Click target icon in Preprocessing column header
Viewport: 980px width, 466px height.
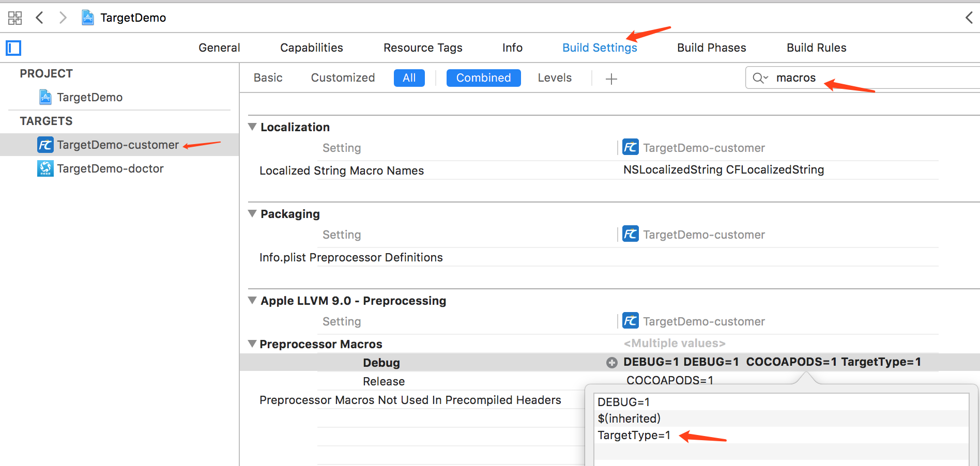631,321
